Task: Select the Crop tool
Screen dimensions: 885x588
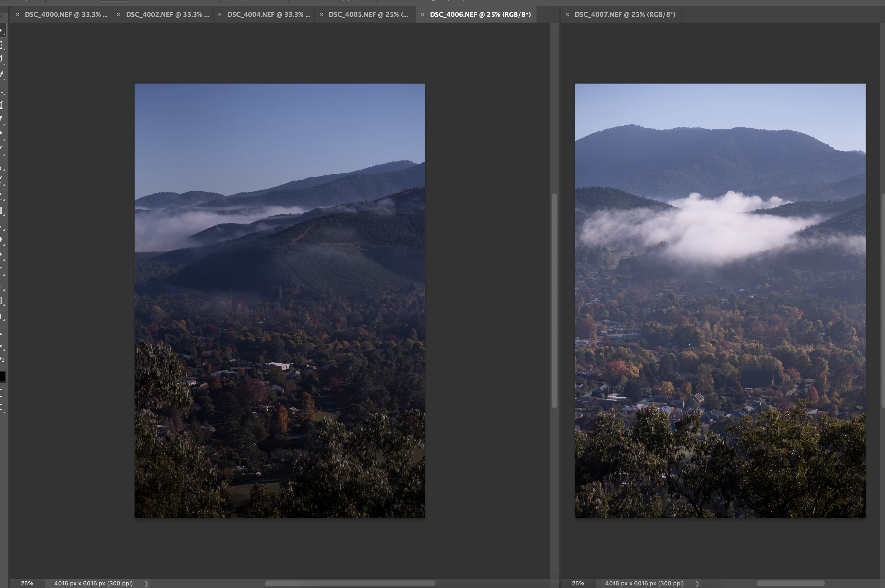Action: coord(1,91)
